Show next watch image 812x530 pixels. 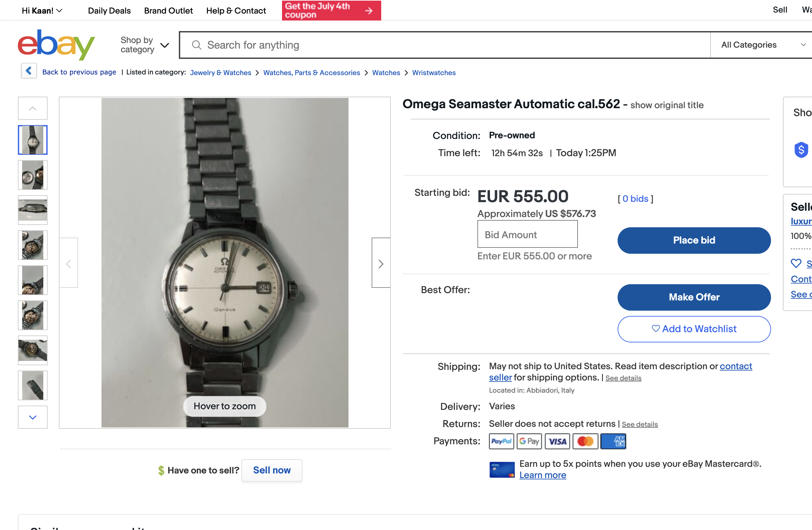coord(381,263)
